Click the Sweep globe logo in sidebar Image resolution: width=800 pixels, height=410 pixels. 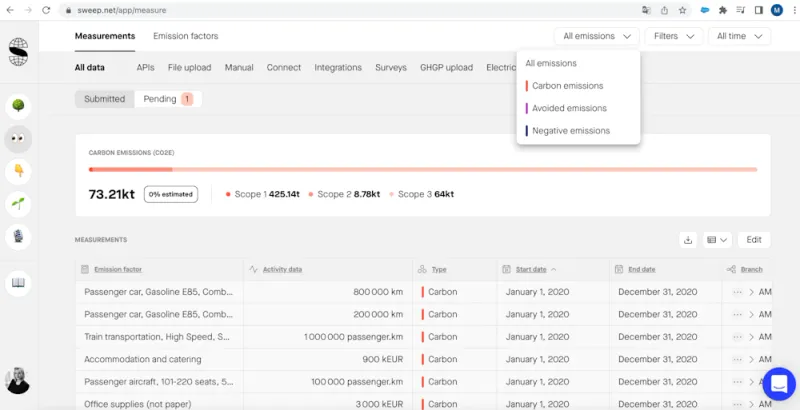[x=19, y=51]
